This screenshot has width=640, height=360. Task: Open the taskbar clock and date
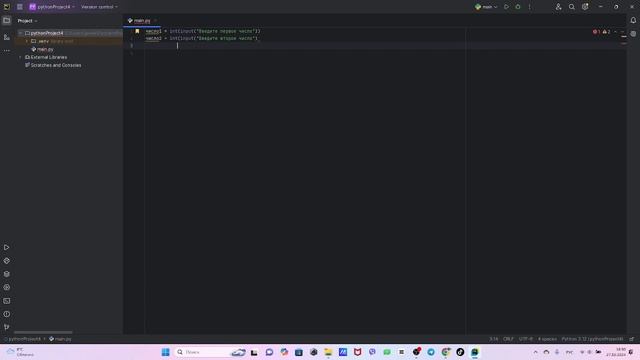pos(616,352)
